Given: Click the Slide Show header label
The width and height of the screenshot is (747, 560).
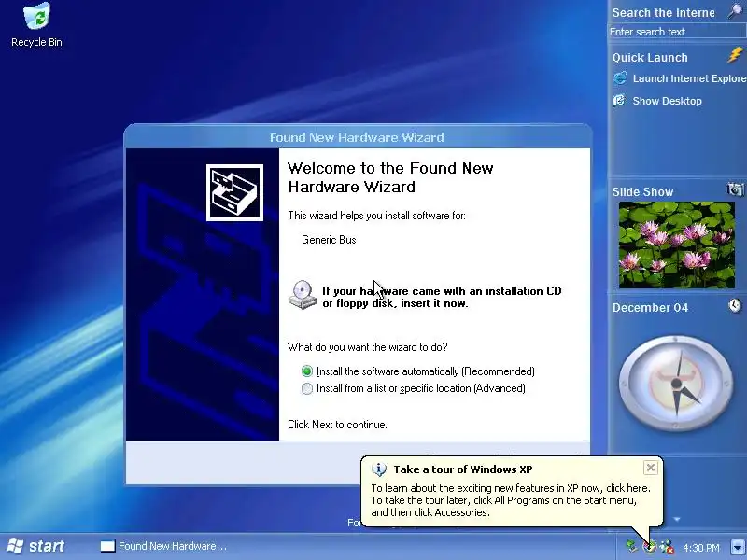Looking at the screenshot, I should point(642,192).
